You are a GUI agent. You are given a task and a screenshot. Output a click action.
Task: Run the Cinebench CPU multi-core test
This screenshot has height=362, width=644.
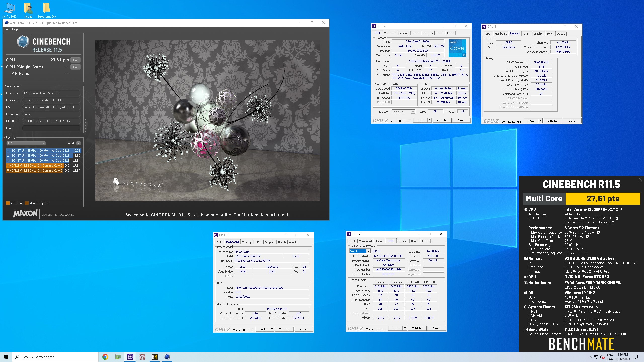(76, 60)
